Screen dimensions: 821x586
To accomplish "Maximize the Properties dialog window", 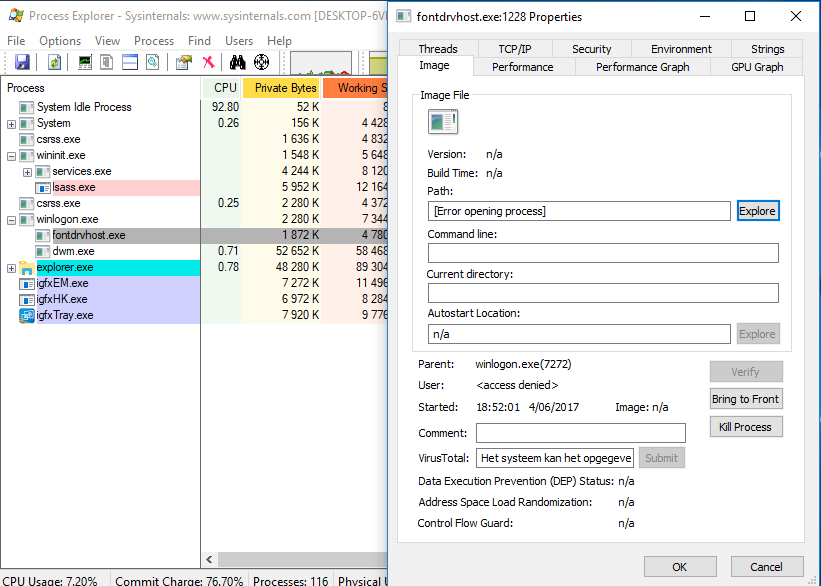I will pyautogui.click(x=750, y=16).
